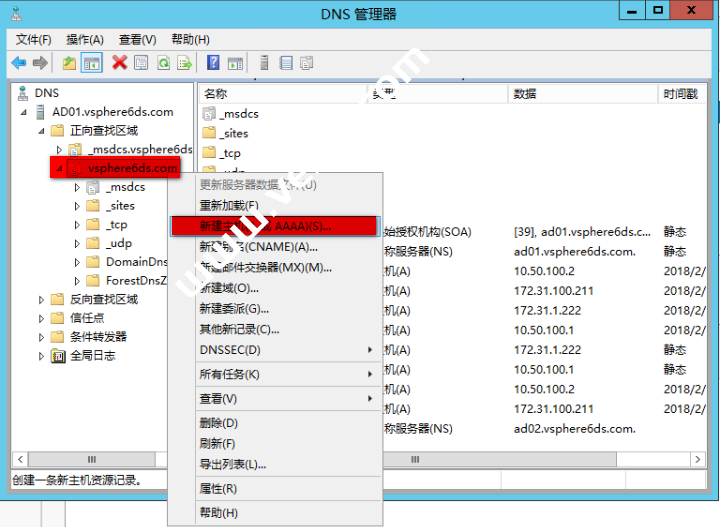Select the ForestDnsZ tree item
Screen dimensions: 720x527
[x=136, y=281]
